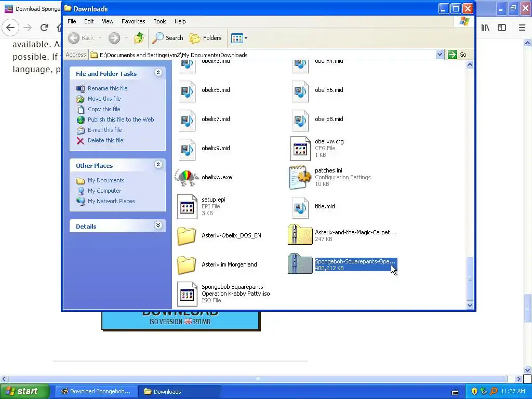Expand the Details panel

[x=158, y=225]
